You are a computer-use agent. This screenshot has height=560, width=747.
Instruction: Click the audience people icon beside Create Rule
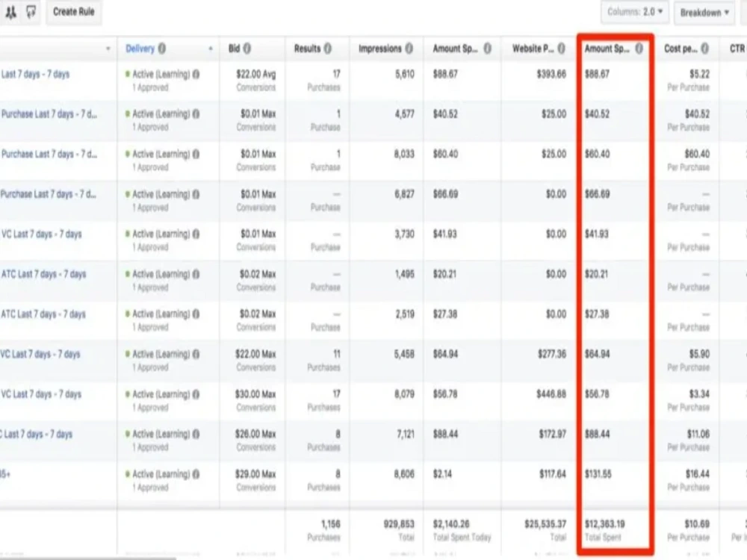pyautogui.click(x=10, y=12)
